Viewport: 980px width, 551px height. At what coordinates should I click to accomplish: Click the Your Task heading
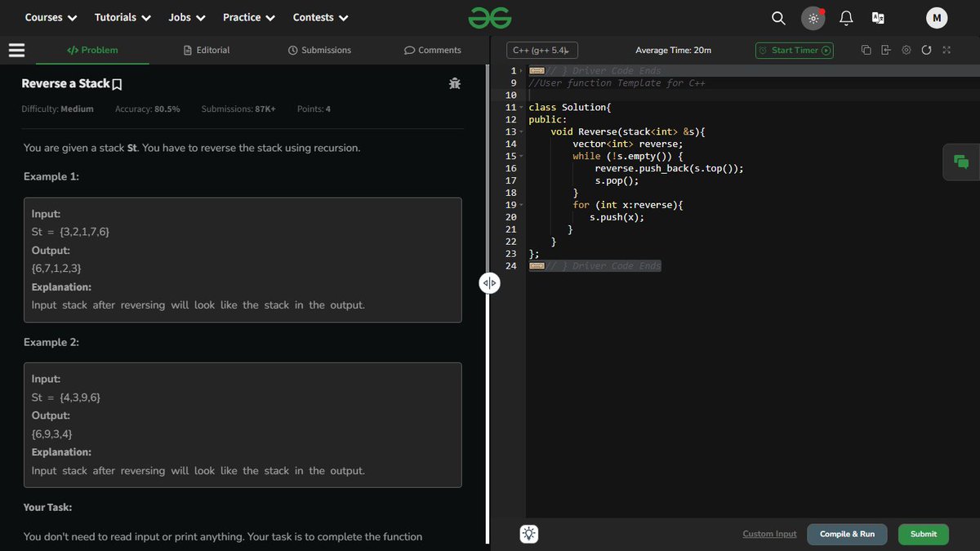click(x=47, y=508)
